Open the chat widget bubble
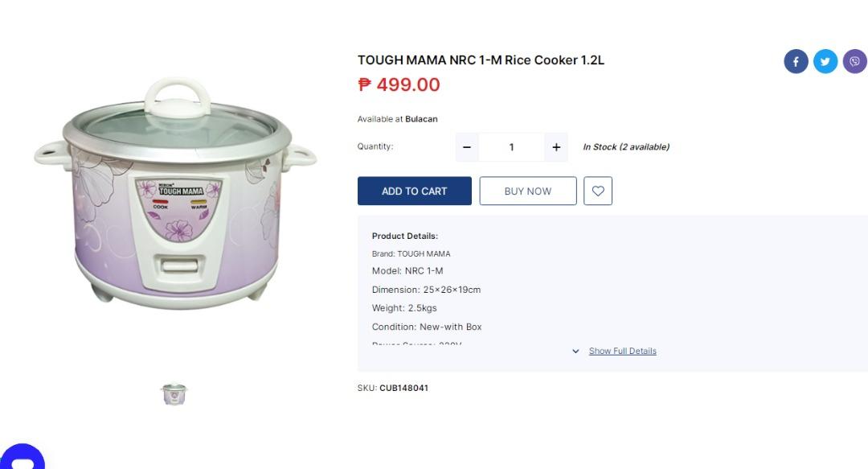The height and width of the screenshot is (469, 868). [24, 459]
